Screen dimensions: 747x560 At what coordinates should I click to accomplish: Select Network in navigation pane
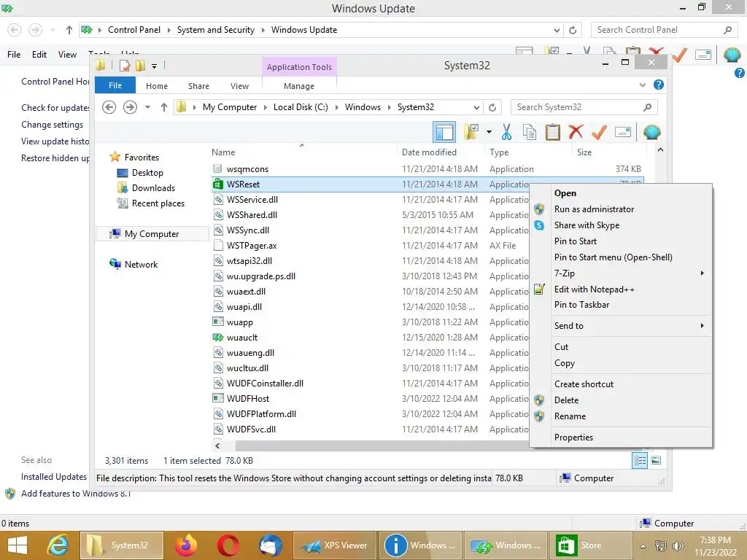pos(141,264)
